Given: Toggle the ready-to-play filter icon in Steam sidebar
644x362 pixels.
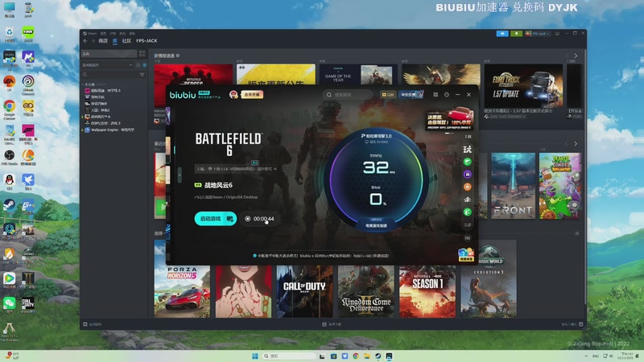Looking at the screenshot, I should tap(145, 65).
